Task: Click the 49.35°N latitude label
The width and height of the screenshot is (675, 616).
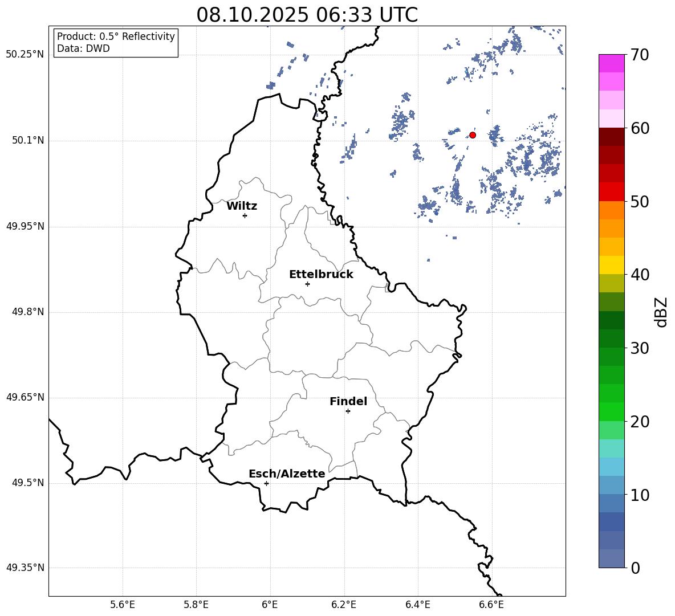Action: [25, 568]
